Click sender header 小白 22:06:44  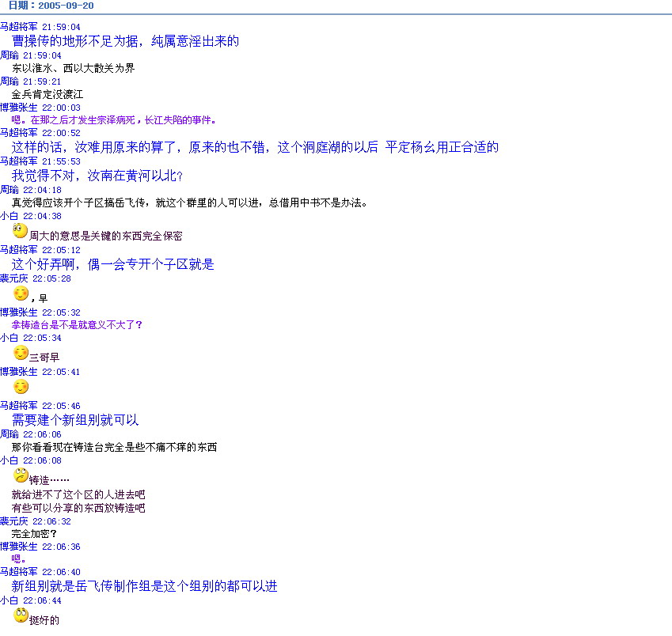[31, 601]
